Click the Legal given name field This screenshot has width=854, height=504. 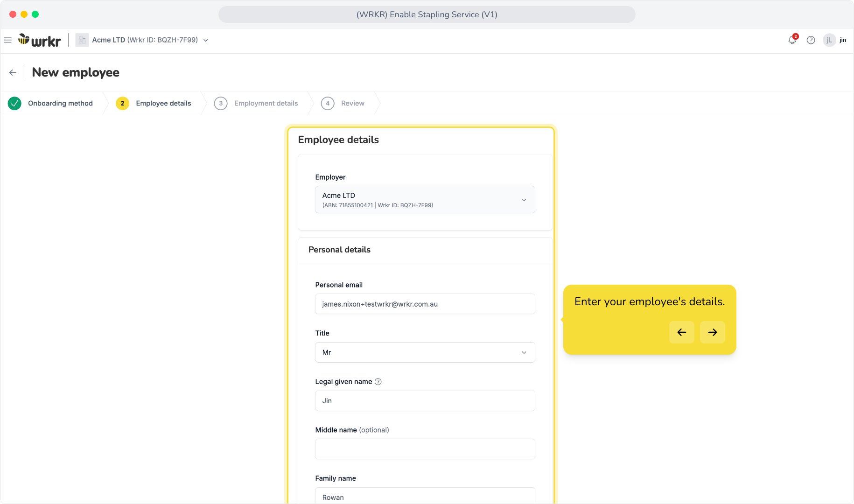pyautogui.click(x=425, y=401)
